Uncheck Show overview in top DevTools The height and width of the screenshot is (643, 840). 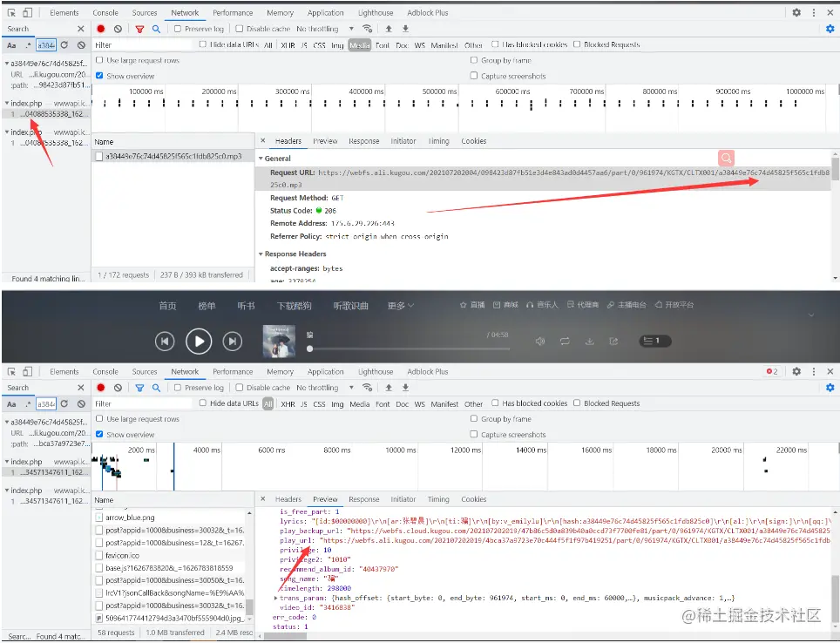99,76
